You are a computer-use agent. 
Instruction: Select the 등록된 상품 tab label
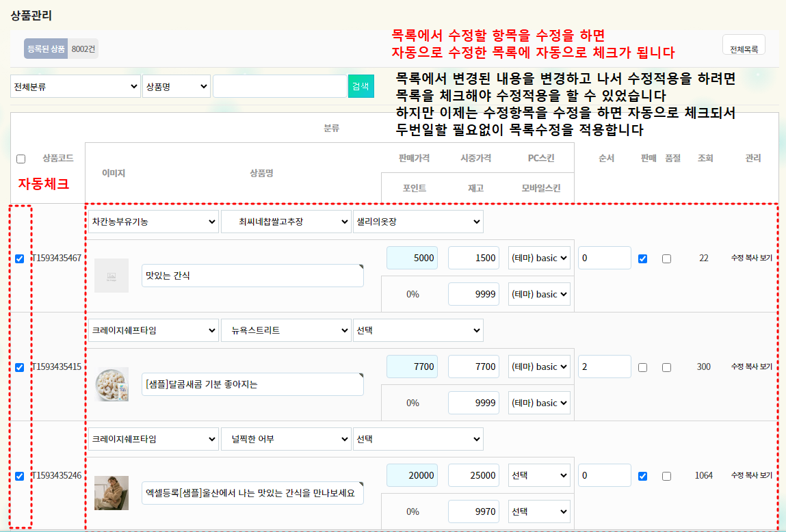pyautogui.click(x=46, y=49)
